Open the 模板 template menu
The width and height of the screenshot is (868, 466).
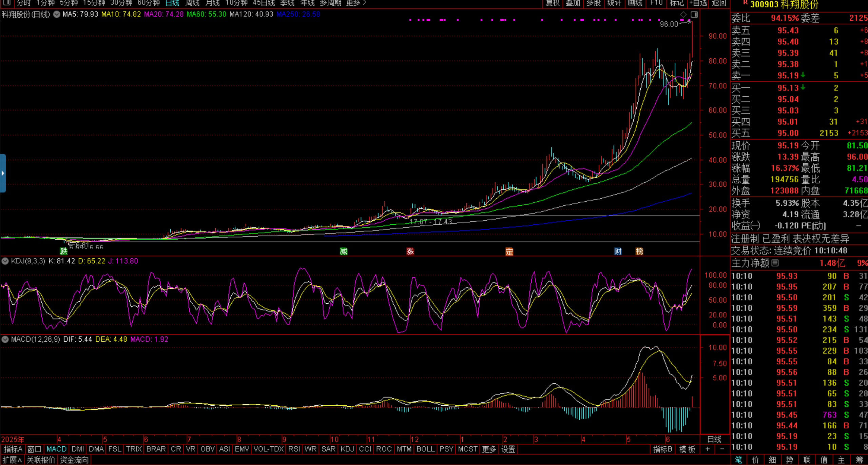coord(687,449)
